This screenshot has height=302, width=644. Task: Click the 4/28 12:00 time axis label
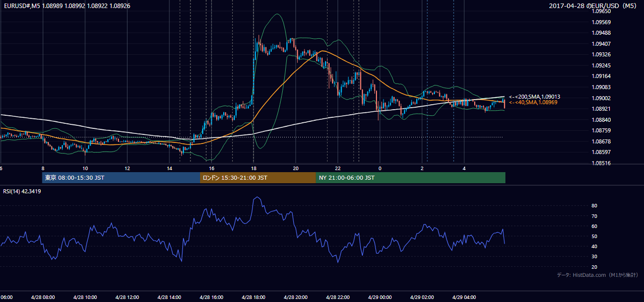(x=127, y=297)
